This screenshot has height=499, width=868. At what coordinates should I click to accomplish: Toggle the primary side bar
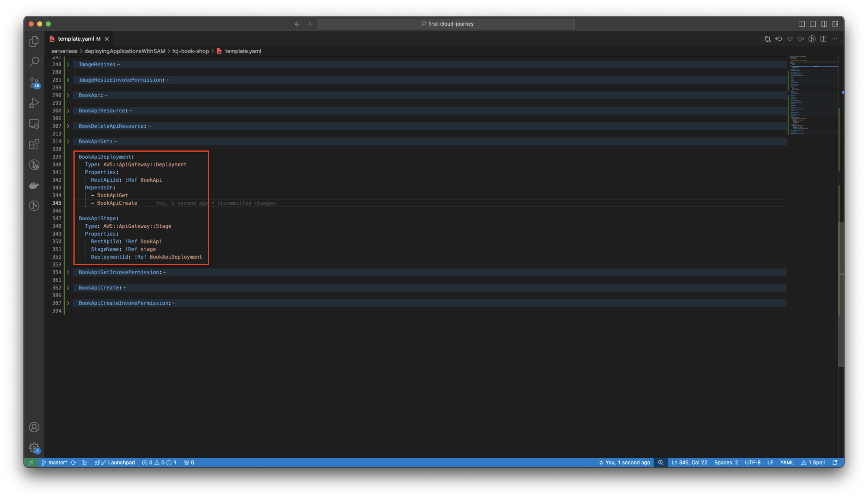802,24
